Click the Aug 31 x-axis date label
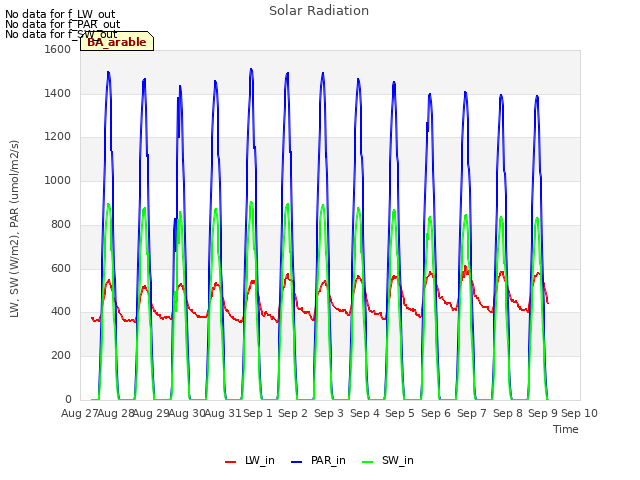The width and height of the screenshot is (640, 480). point(223,413)
